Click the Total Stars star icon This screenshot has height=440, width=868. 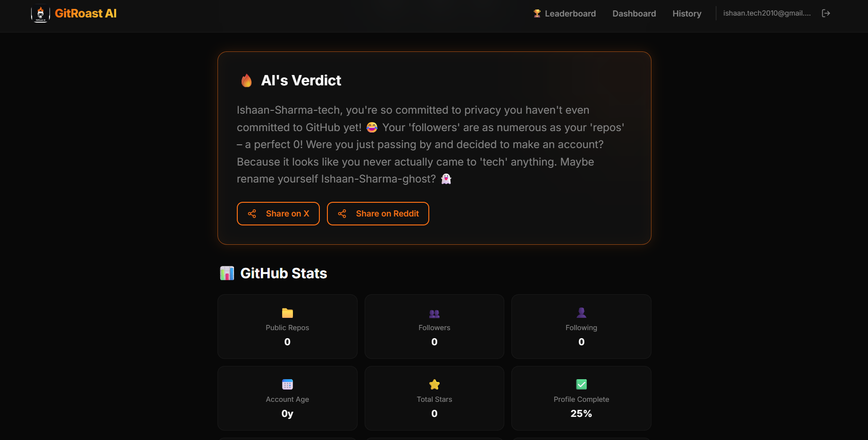[434, 384]
